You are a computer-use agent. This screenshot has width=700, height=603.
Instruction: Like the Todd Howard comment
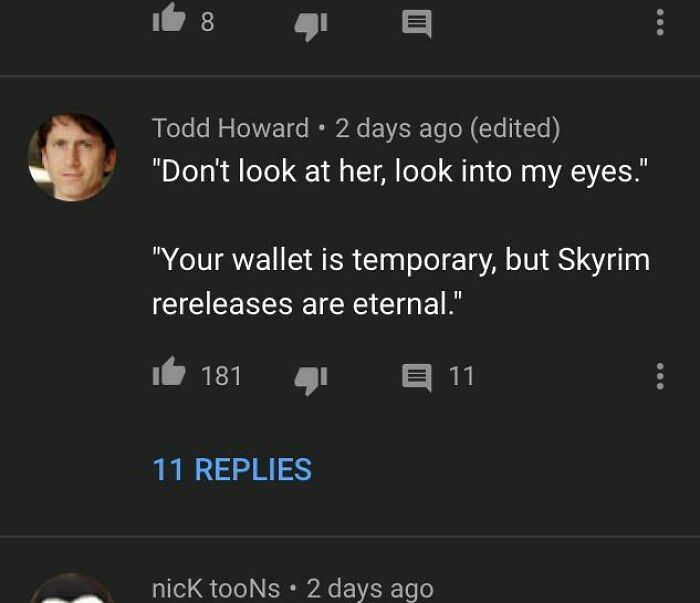170,375
